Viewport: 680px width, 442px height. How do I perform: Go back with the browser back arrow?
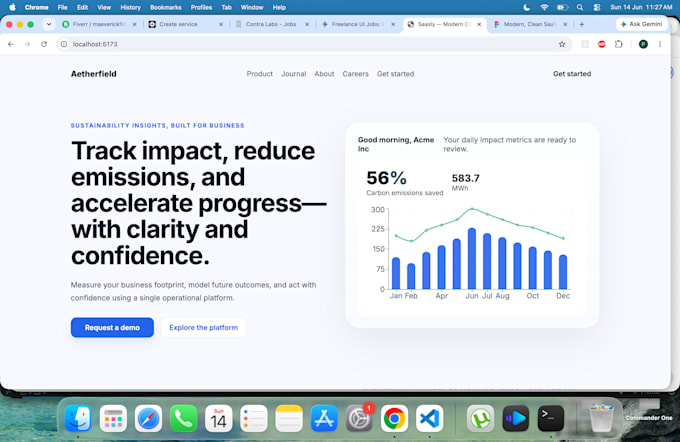click(11, 44)
